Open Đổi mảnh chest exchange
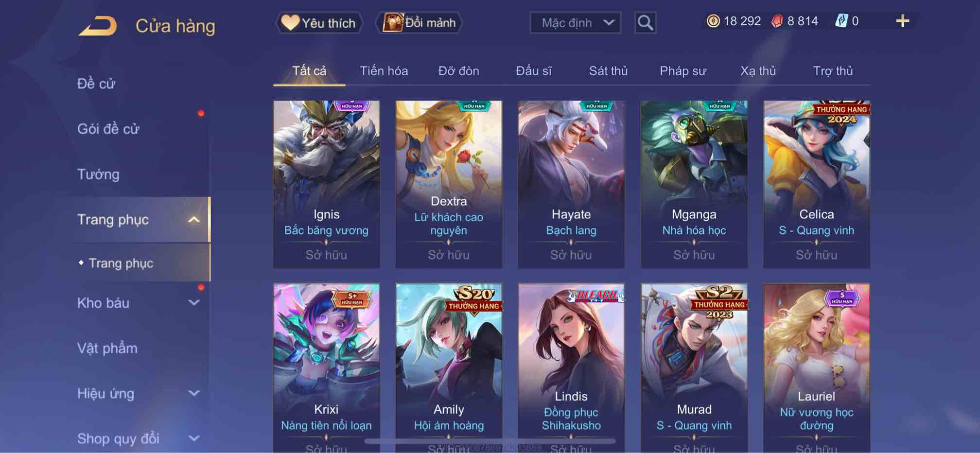The height and width of the screenshot is (453, 980). [x=419, y=23]
